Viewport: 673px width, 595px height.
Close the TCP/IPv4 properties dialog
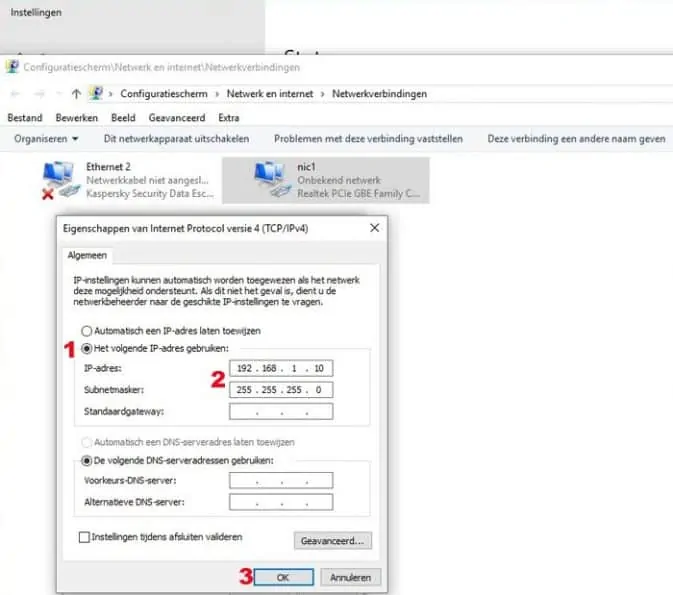click(x=374, y=228)
